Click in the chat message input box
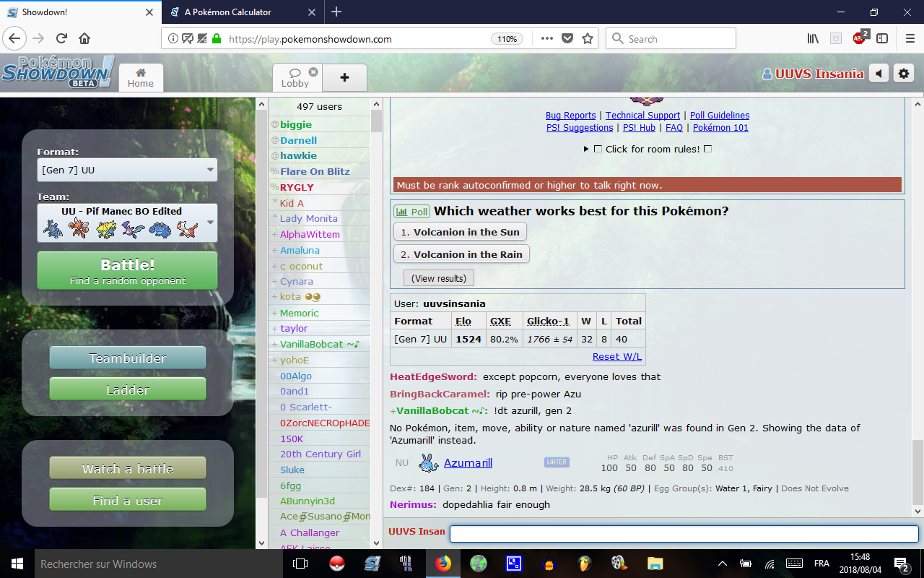 [684, 534]
